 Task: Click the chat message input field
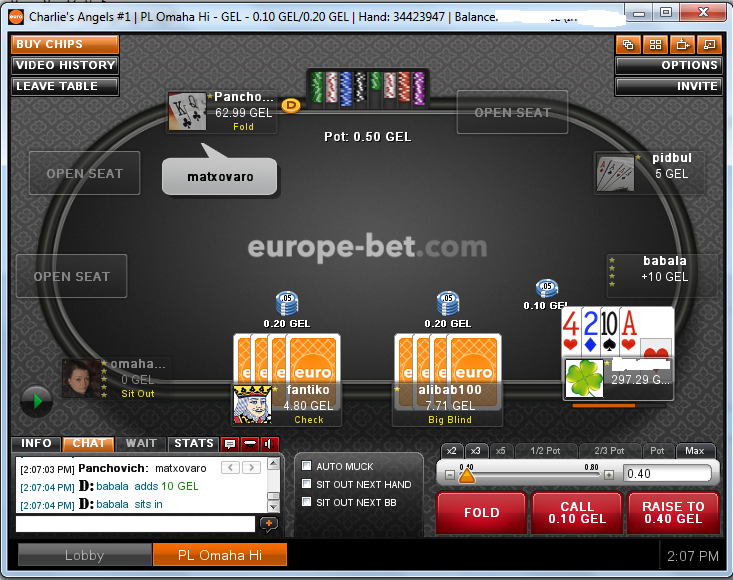[136, 524]
